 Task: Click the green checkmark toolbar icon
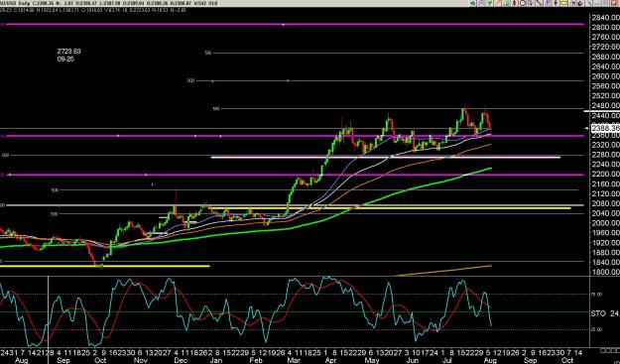[x=489, y=3]
